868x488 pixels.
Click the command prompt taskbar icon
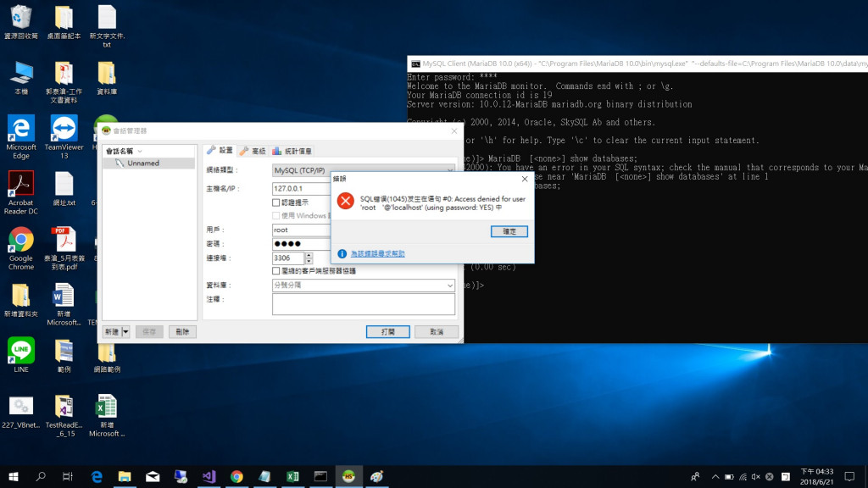pos(320,476)
